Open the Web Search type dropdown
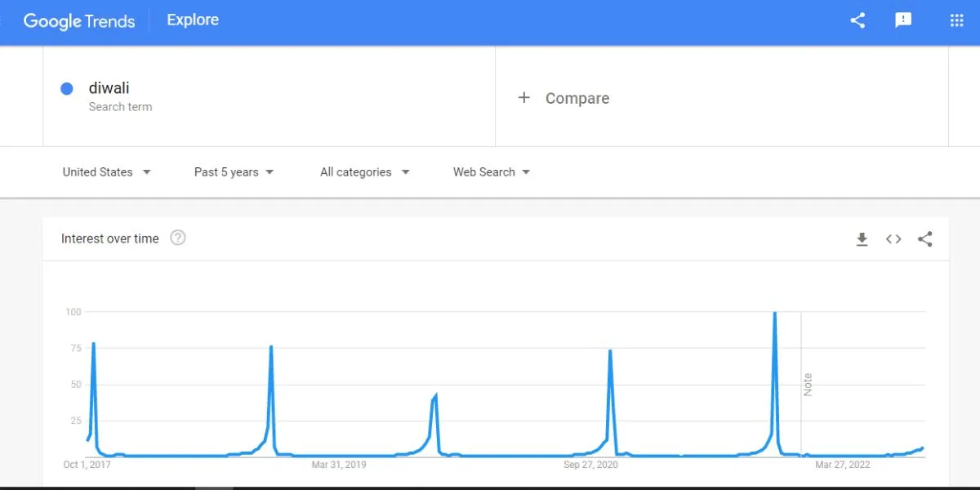This screenshot has width=980, height=490. (492, 172)
